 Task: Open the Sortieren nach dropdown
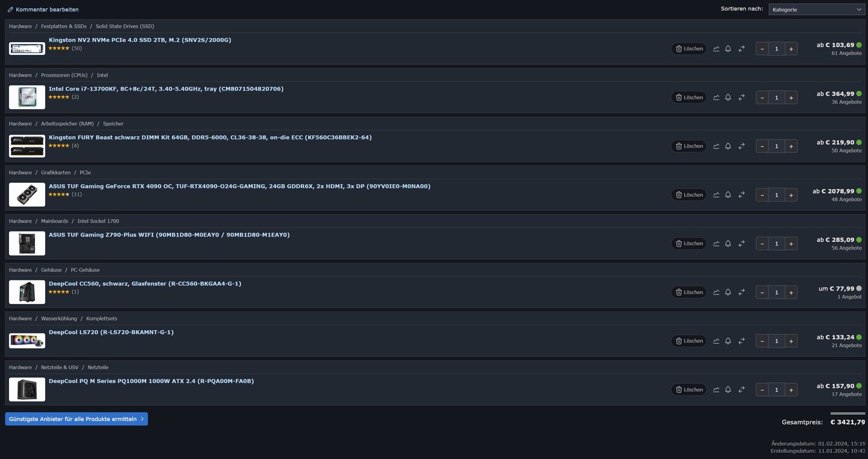[816, 10]
